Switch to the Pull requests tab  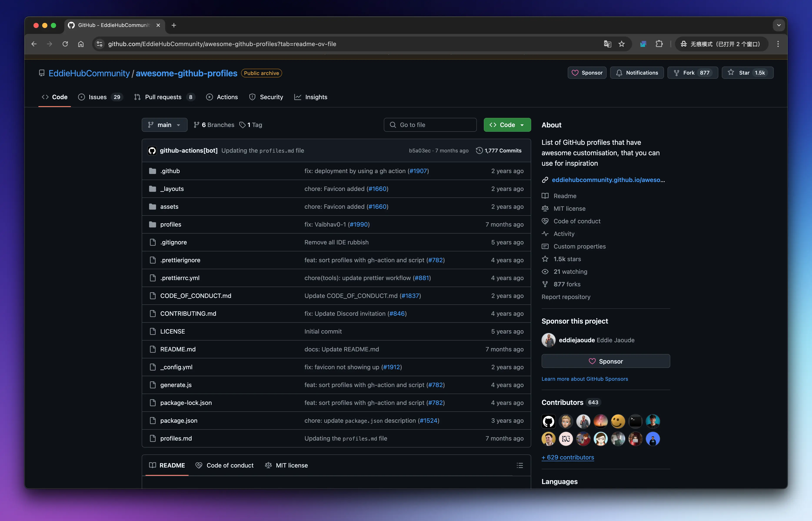(163, 97)
